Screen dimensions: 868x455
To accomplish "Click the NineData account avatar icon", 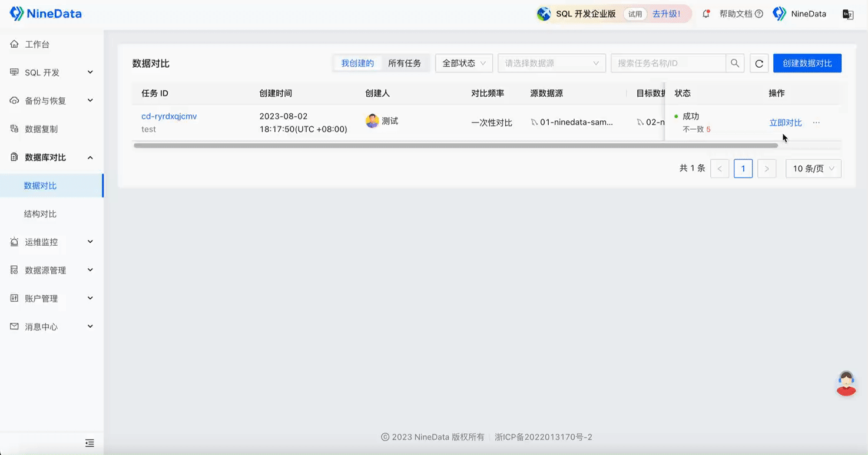I will point(780,14).
